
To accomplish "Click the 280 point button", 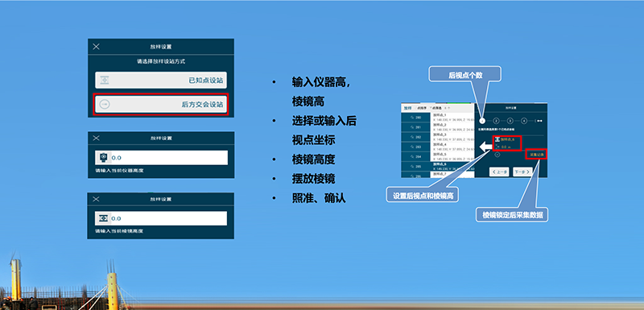I will click(415, 117).
